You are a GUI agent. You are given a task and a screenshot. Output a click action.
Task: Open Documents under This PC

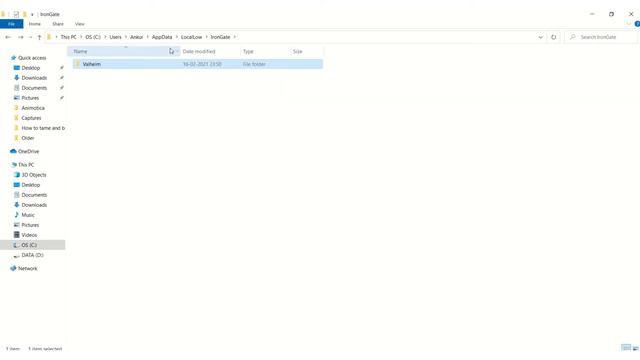point(34,195)
